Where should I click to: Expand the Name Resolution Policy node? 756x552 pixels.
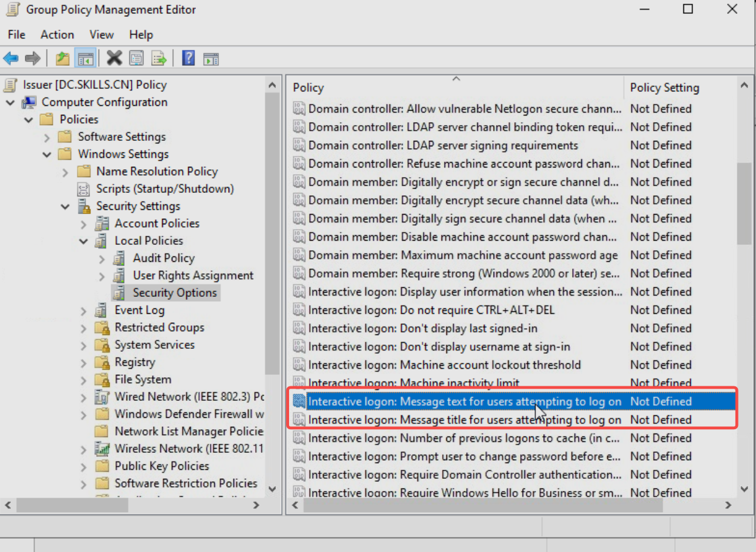(x=65, y=172)
